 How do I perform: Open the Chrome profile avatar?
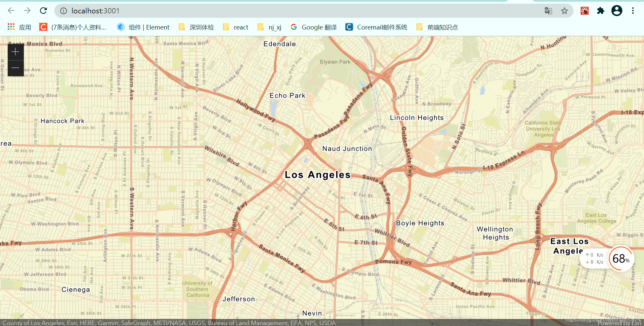coord(616,11)
